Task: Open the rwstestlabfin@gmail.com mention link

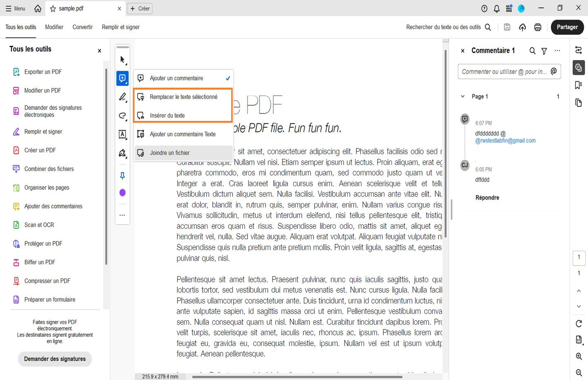Action: 506,141
